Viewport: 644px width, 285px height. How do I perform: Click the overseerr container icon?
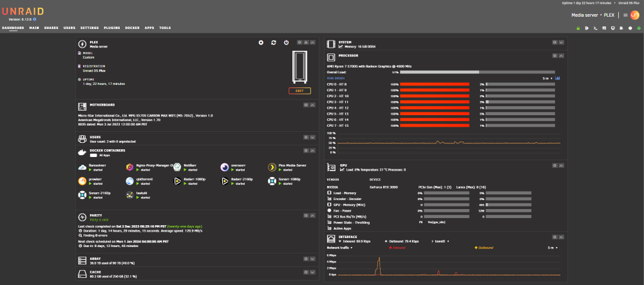[x=224, y=167]
